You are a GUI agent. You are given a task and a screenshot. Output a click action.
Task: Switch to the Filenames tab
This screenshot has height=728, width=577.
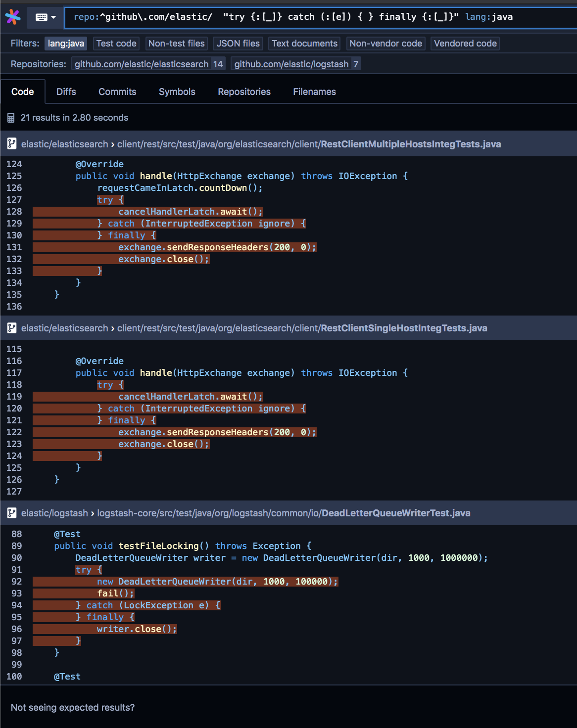pyautogui.click(x=314, y=92)
